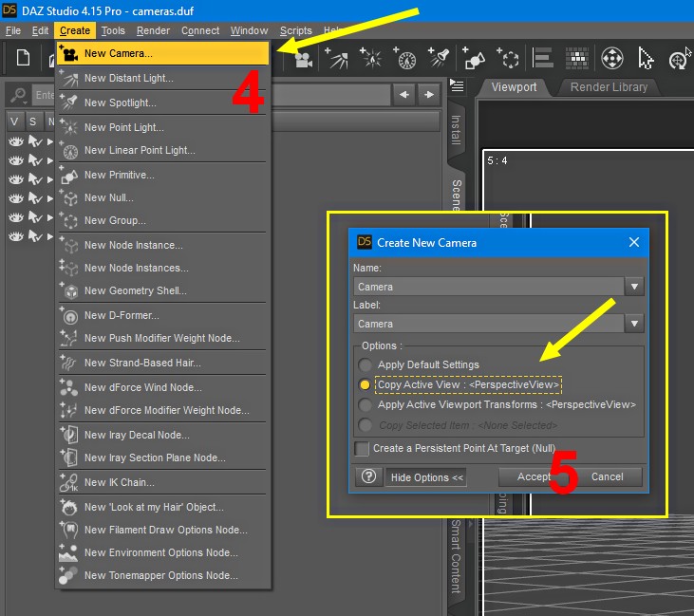Open the Smart Content side tab
Image resolution: width=694 pixels, height=616 pixels.
click(x=456, y=557)
